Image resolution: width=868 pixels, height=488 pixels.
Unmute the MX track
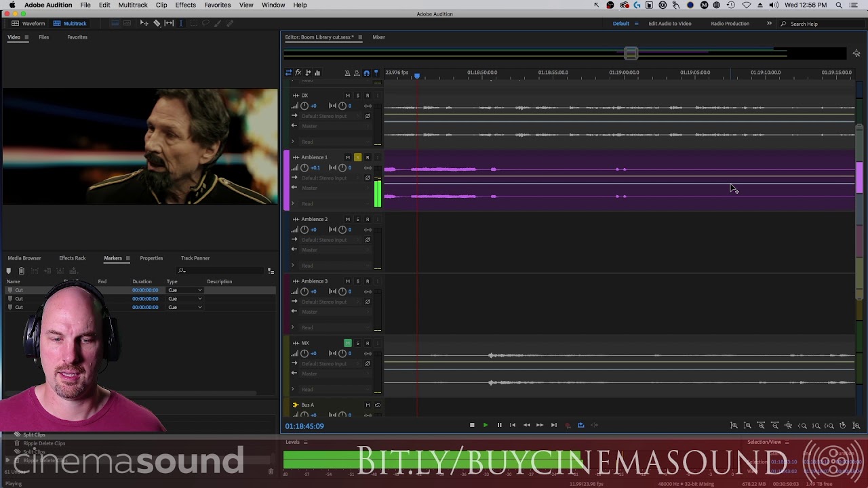click(348, 343)
